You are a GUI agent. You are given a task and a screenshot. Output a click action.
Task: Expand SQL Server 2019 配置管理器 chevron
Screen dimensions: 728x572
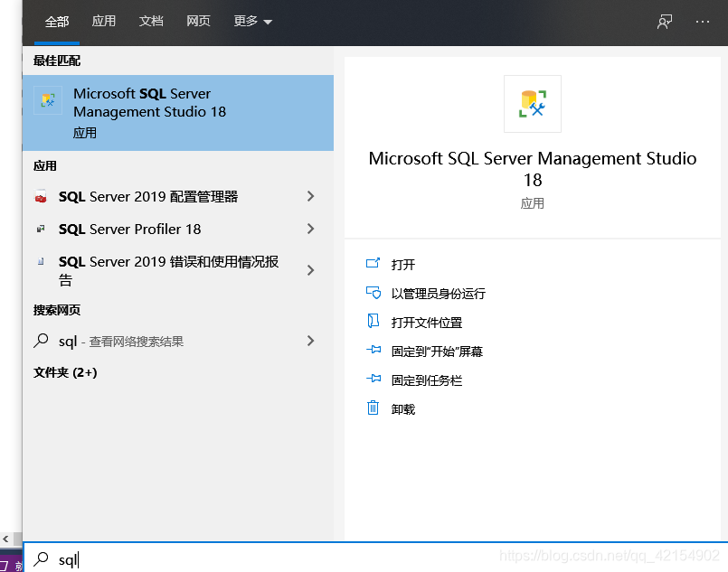[310, 196]
